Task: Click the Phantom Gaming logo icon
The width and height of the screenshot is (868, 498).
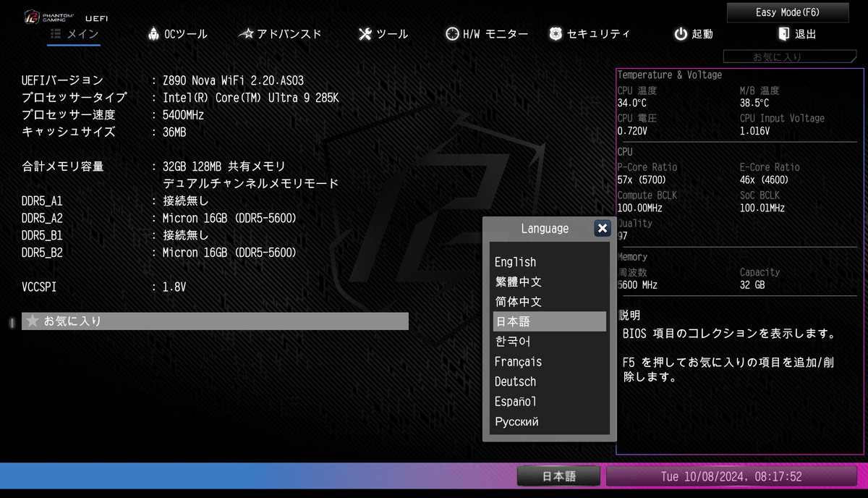Action: 33,17
